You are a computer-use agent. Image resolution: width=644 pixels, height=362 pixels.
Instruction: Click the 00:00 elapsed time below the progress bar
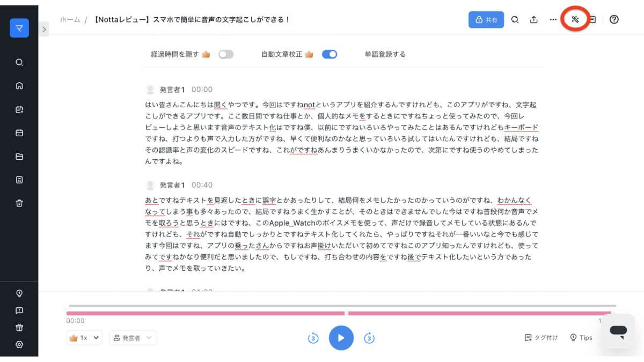tap(75, 321)
